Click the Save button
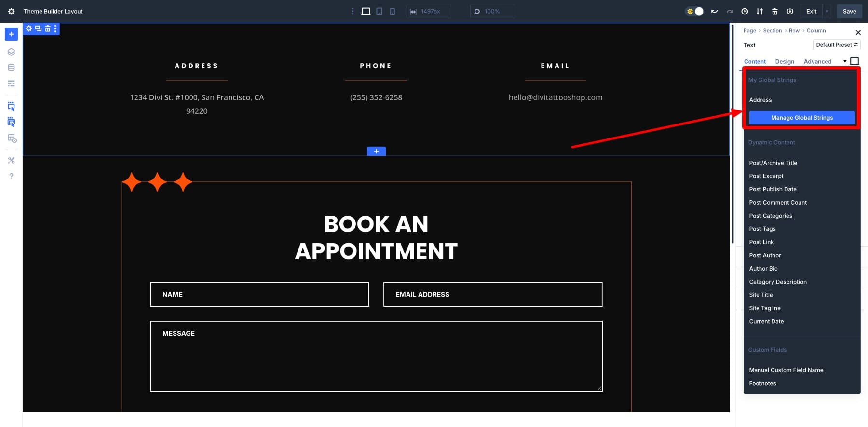The image size is (868, 427). [x=849, y=12]
